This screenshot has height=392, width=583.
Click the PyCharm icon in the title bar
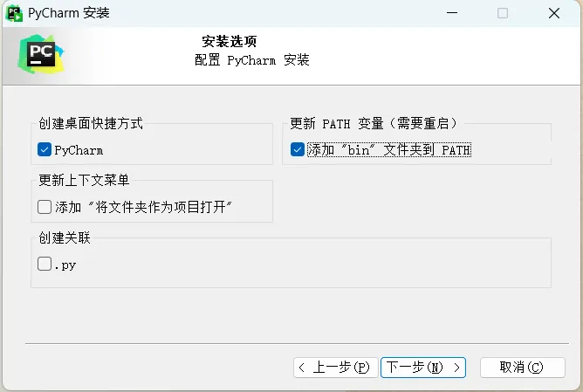(x=15, y=13)
